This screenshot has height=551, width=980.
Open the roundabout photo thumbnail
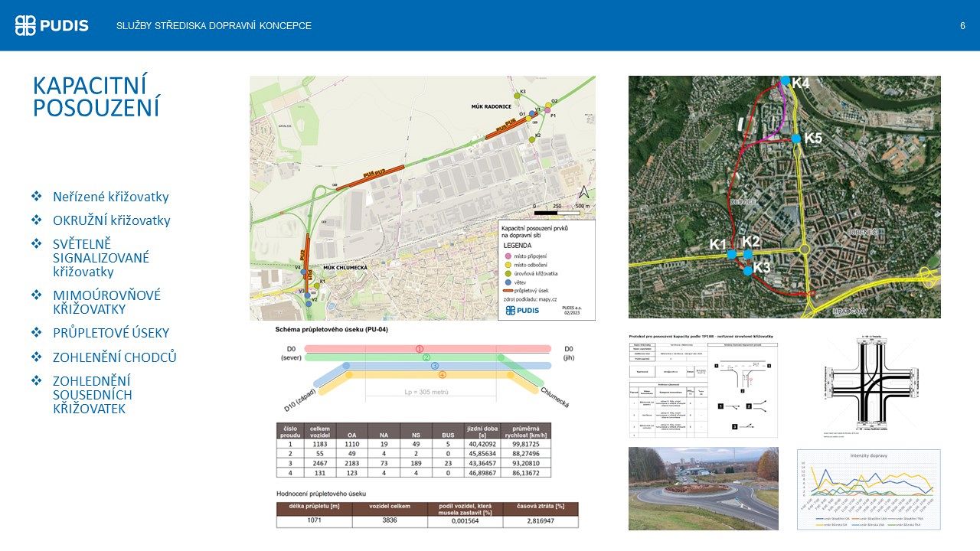point(703,488)
